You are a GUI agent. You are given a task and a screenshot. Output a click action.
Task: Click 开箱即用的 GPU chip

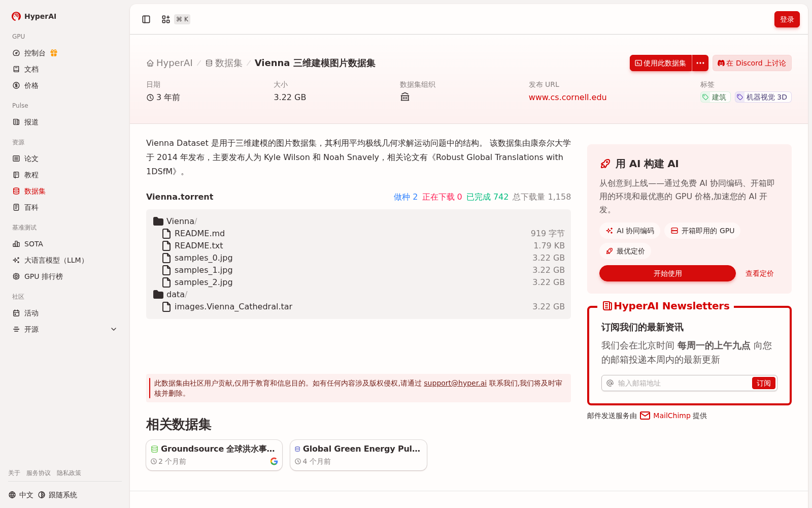pos(702,231)
